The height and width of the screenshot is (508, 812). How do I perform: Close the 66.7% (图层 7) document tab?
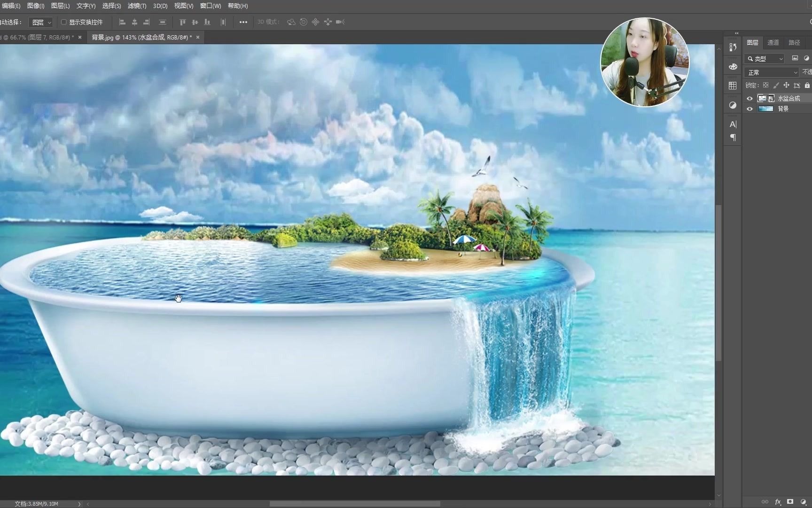pyautogui.click(x=80, y=37)
